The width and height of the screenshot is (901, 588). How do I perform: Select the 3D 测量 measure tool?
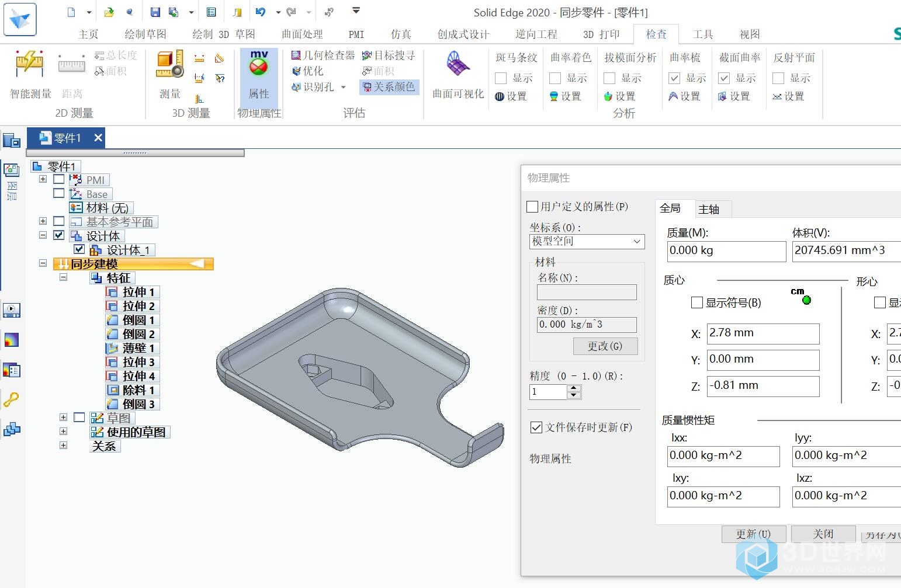170,74
